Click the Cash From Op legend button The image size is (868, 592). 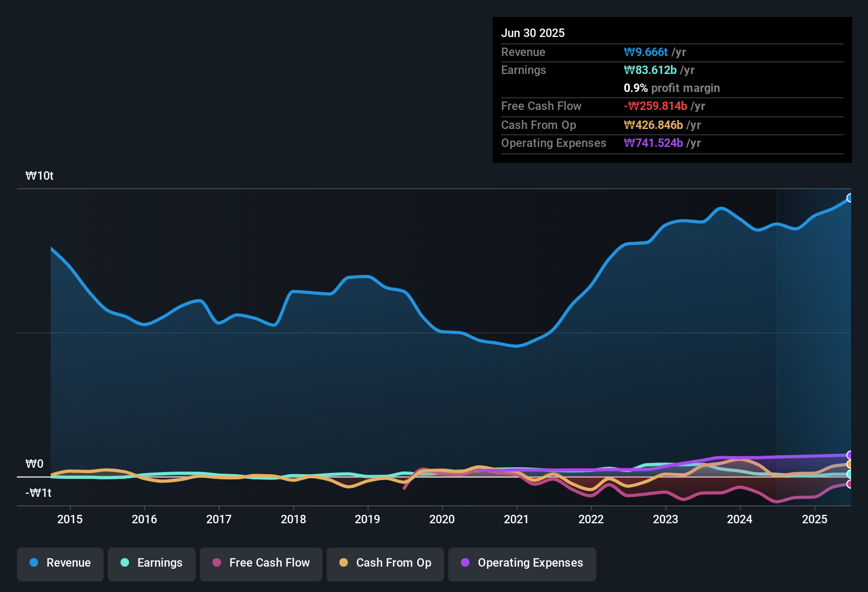click(x=385, y=563)
